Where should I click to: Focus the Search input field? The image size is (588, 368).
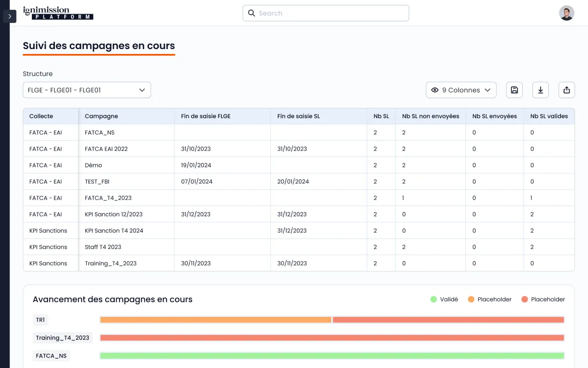pyautogui.click(x=331, y=13)
